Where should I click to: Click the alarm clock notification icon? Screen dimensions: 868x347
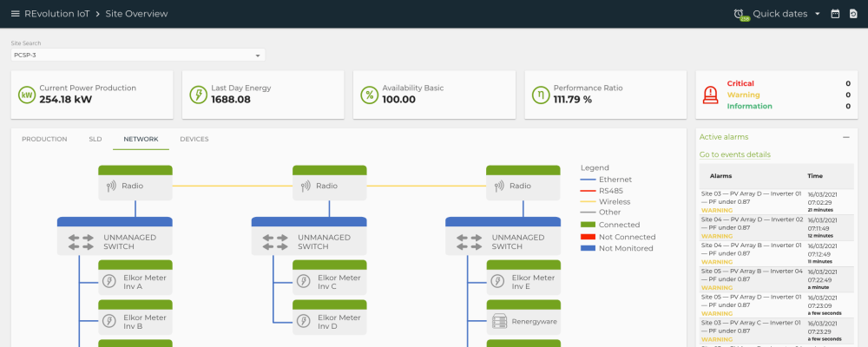coord(740,14)
